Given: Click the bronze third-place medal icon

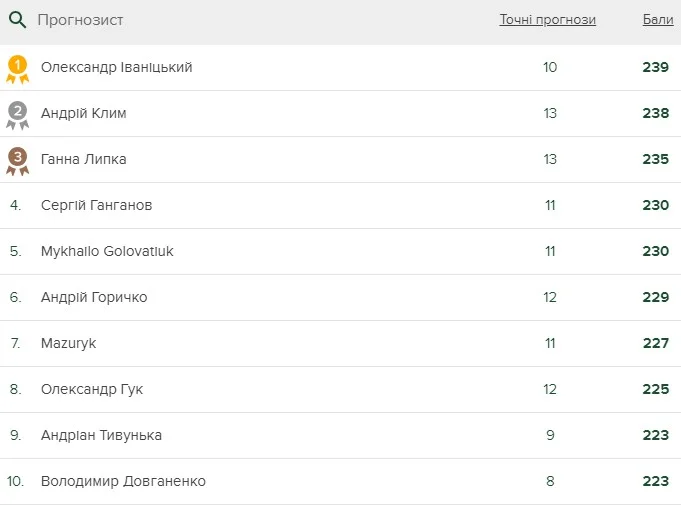Looking at the screenshot, I should pyautogui.click(x=17, y=160).
